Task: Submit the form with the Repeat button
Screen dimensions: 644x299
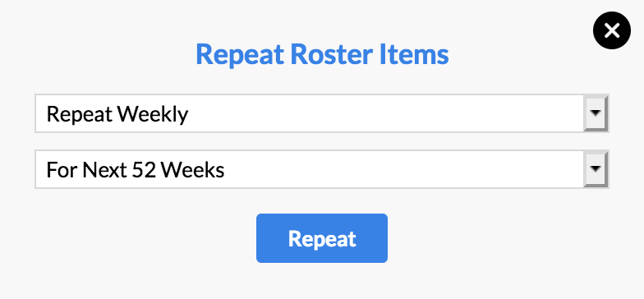Action: [x=322, y=238]
